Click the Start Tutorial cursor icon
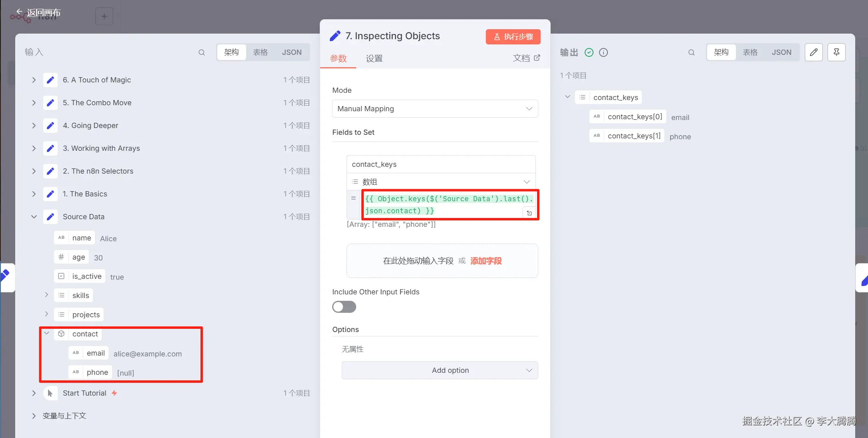The height and width of the screenshot is (438, 868). [50, 393]
